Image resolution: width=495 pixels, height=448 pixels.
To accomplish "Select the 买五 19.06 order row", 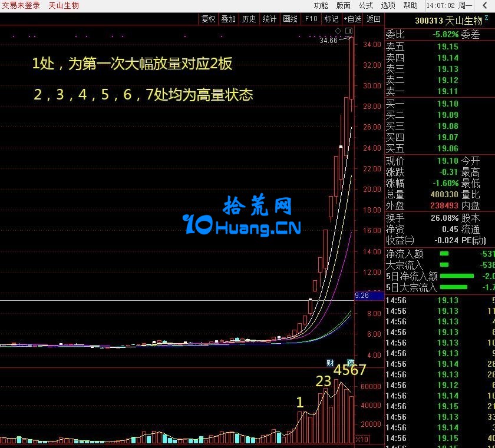I will coord(440,148).
